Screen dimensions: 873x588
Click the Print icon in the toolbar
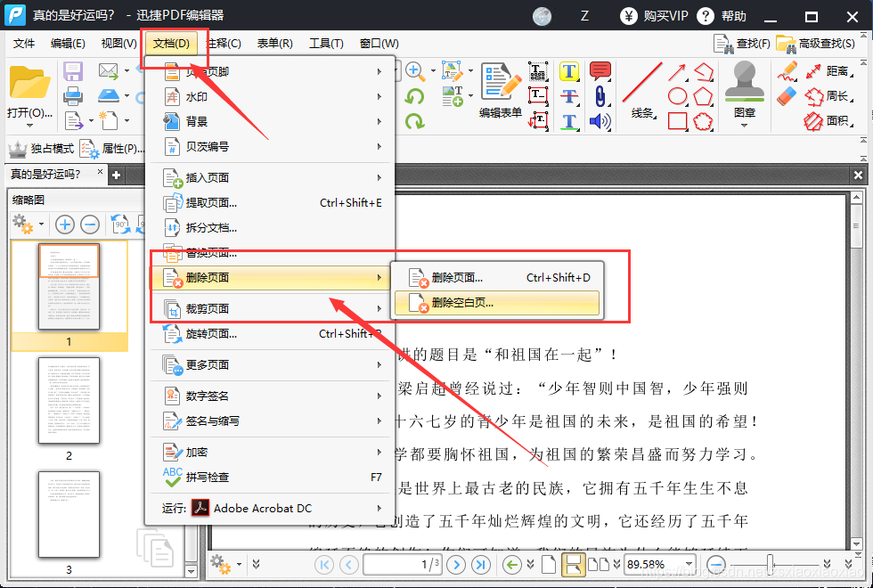tap(73, 96)
